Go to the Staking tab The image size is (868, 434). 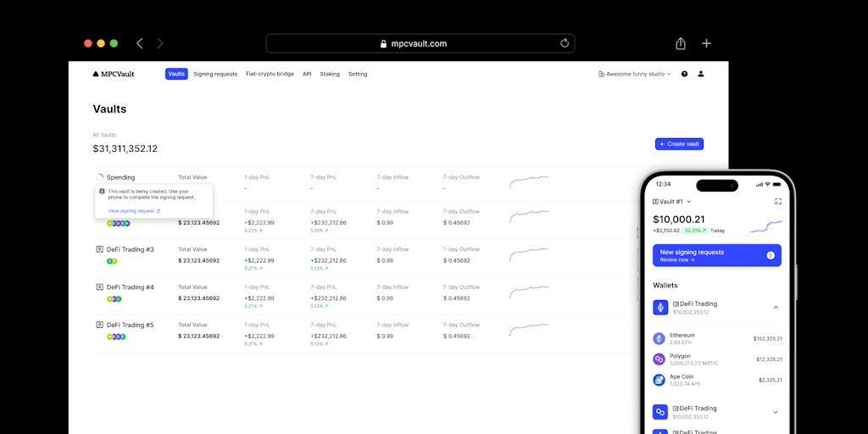tap(330, 74)
